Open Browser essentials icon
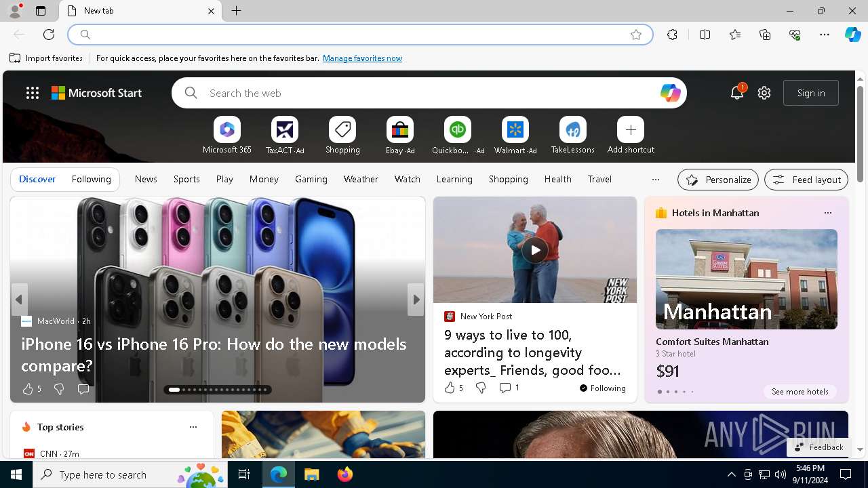868x488 pixels. [795, 35]
